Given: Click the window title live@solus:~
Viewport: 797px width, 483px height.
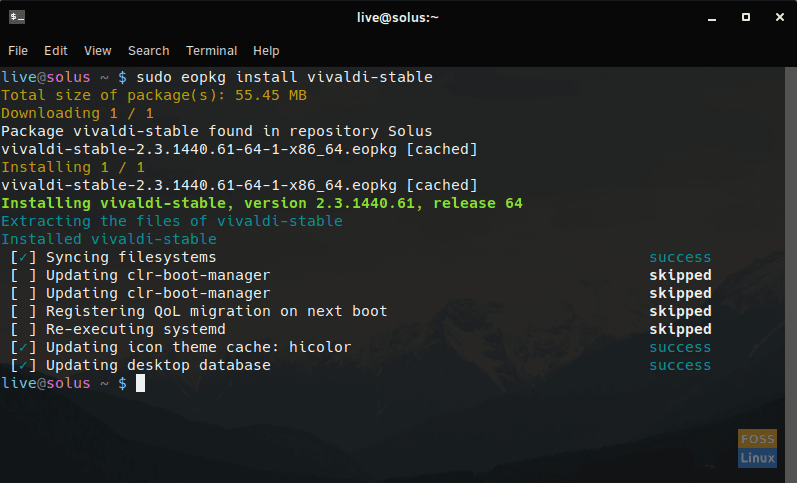Looking at the screenshot, I should tap(397, 18).
